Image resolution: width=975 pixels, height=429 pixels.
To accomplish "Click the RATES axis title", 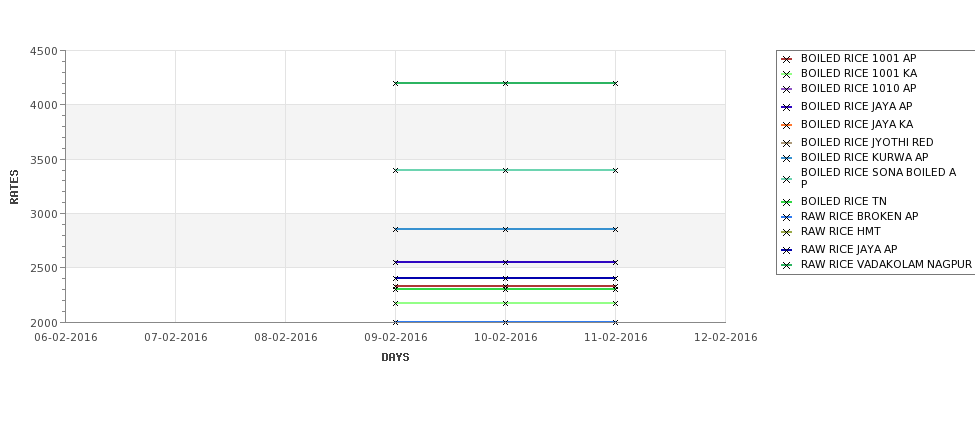I will (14, 187).
